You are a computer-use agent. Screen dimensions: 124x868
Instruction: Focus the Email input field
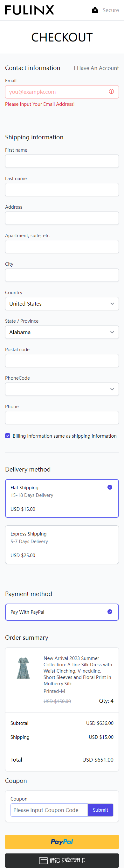pos(62,92)
